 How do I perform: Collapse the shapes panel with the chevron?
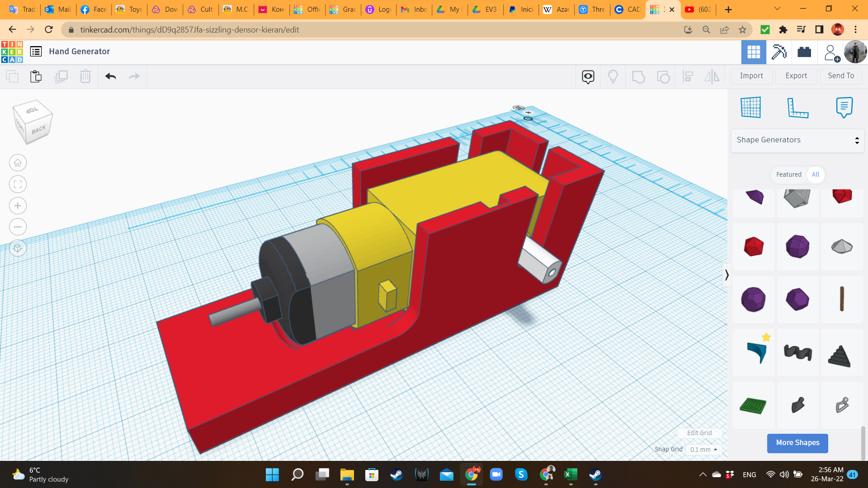(726, 275)
